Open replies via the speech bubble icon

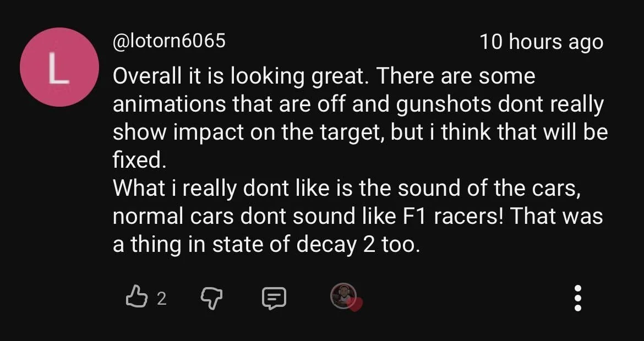point(274,298)
